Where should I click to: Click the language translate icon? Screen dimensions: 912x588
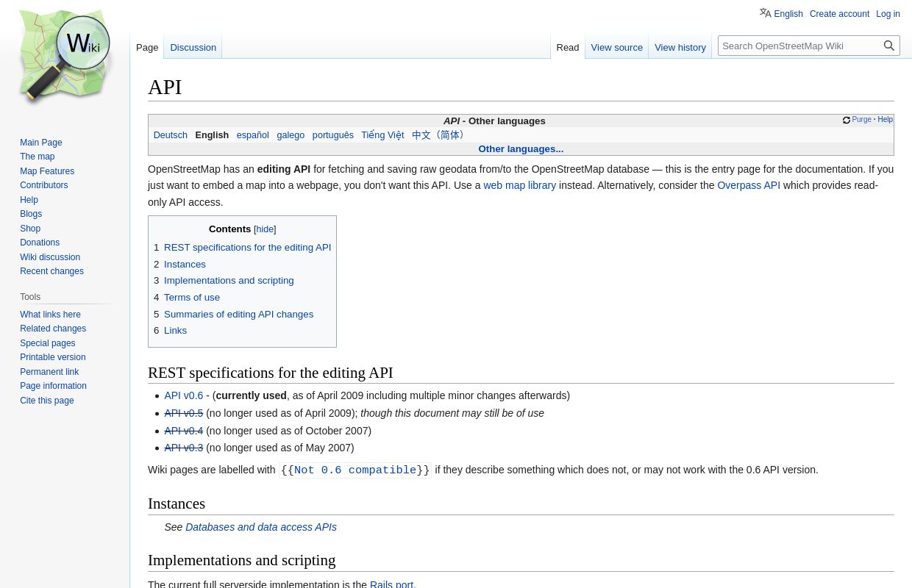point(766,13)
